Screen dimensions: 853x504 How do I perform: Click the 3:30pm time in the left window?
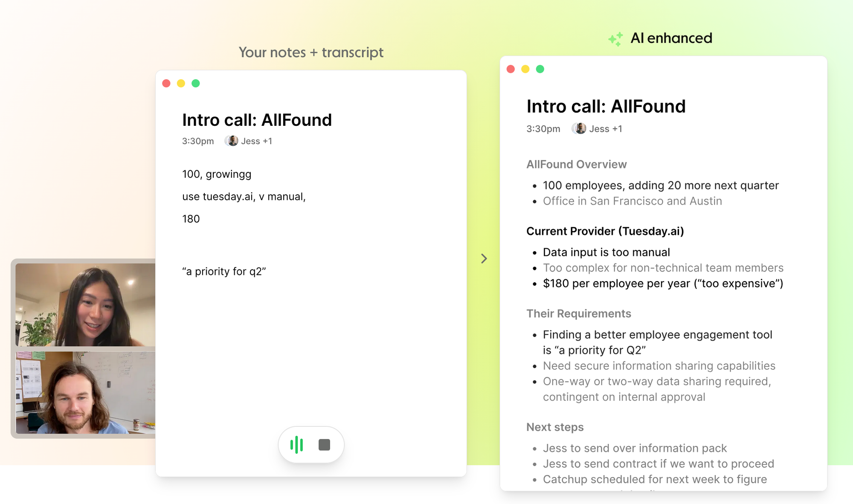198,141
